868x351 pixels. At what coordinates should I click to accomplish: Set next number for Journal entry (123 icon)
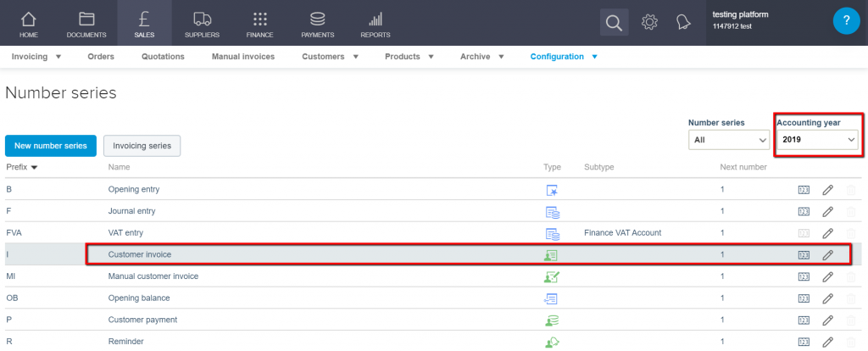point(804,211)
